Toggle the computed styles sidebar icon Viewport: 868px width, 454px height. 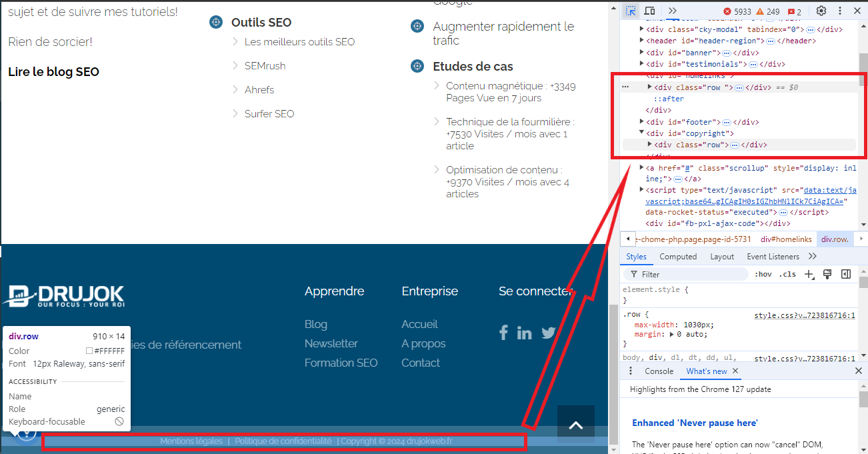click(846, 274)
